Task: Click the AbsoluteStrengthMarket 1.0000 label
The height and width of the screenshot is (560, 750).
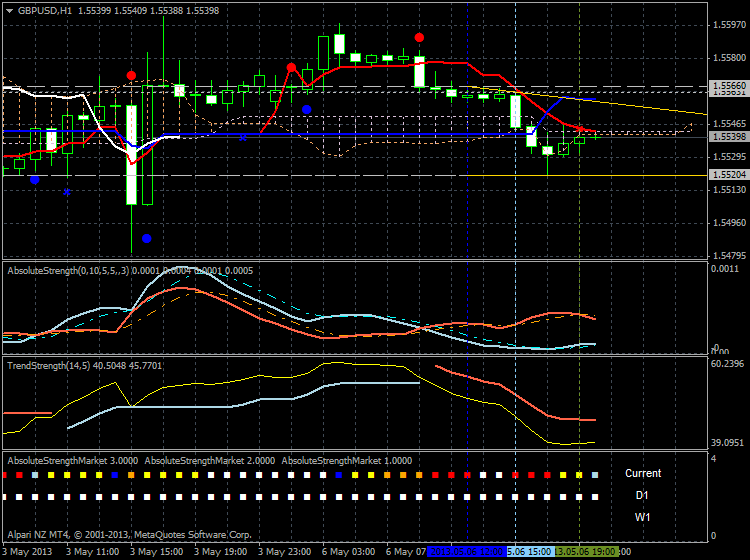Action: click(x=347, y=461)
